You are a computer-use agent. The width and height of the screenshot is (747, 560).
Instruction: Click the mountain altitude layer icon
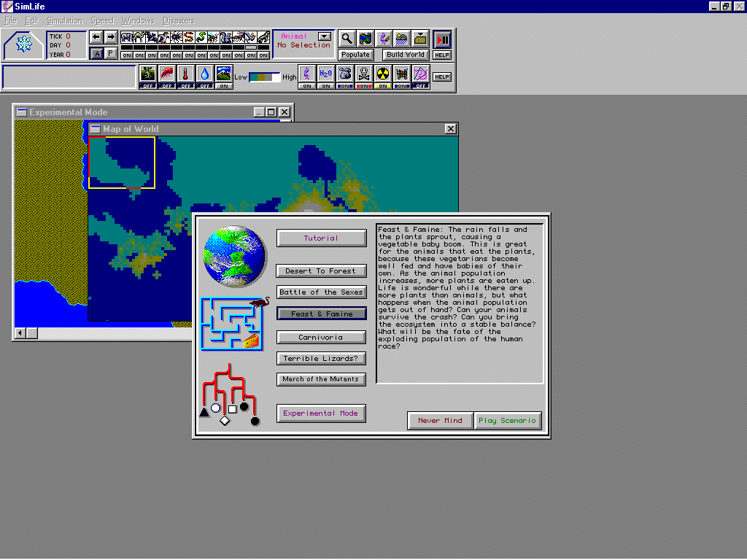[223, 74]
